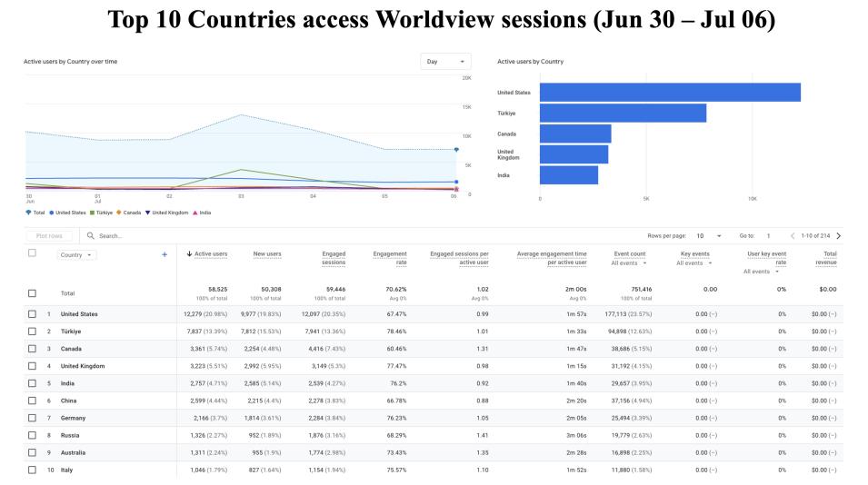
Task: Sort by Key events column
Action: point(694,253)
